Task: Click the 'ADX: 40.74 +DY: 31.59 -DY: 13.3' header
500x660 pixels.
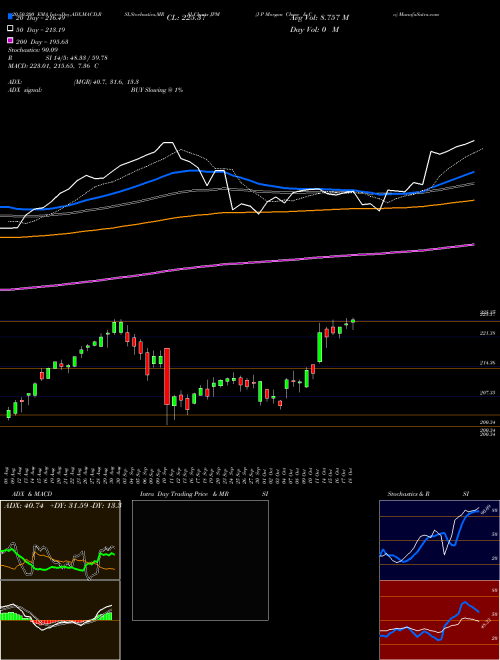Action: click(62, 505)
